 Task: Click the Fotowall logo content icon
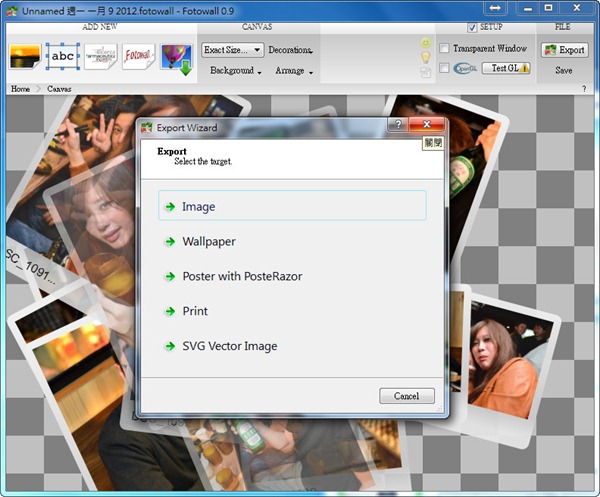[137, 57]
